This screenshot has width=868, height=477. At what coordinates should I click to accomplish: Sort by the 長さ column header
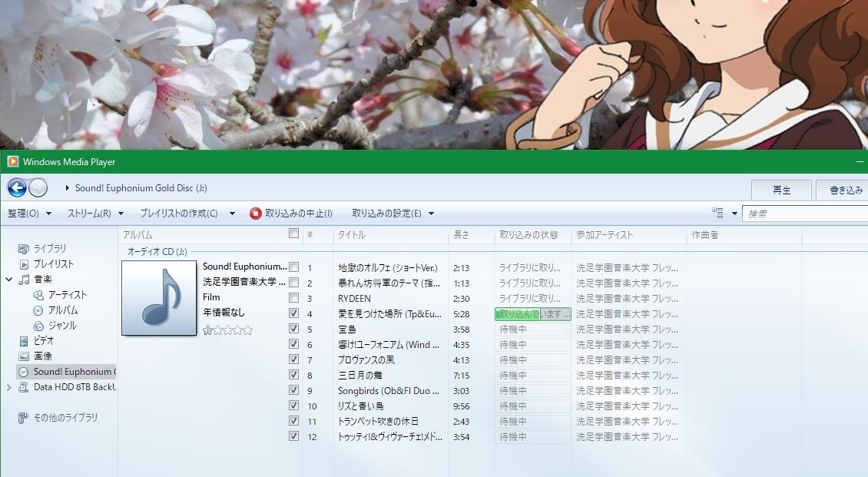point(471,234)
